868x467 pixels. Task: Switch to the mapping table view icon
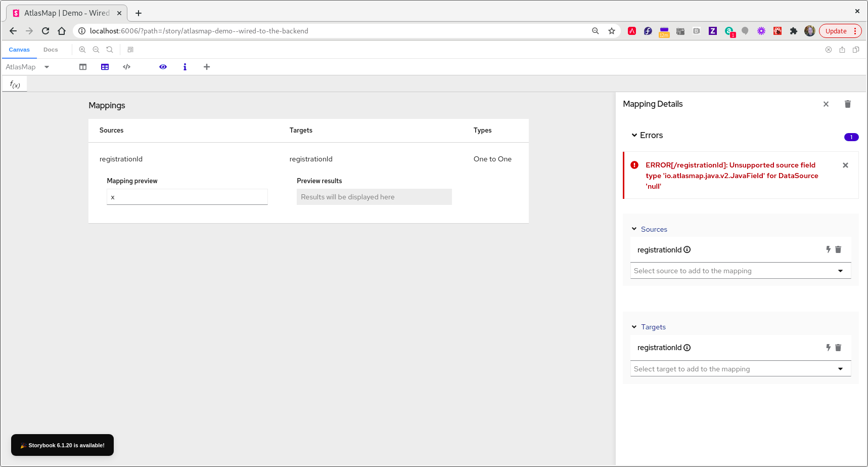click(x=105, y=66)
